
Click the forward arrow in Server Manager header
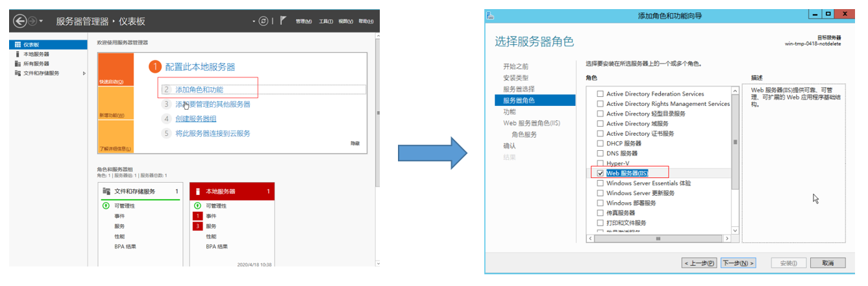[32, 21]
